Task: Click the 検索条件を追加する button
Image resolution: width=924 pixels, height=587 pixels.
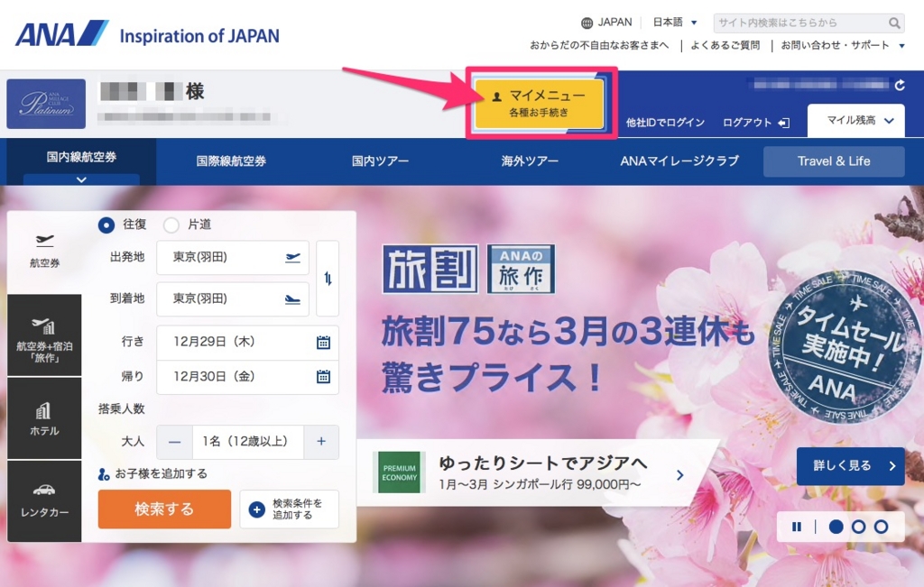Action: click(290, 509)
